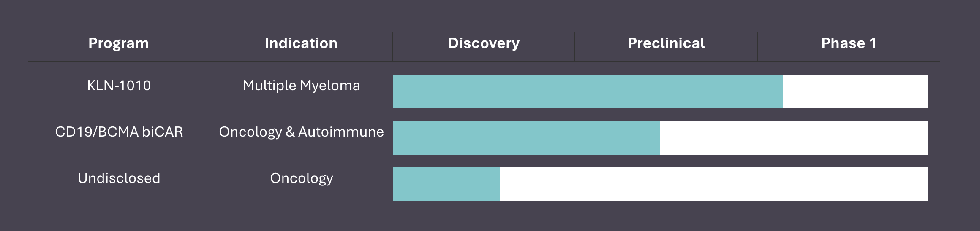Click the Multiple Myeloma indication
Screen dimensions: 980x231
[x=301, y=86]
